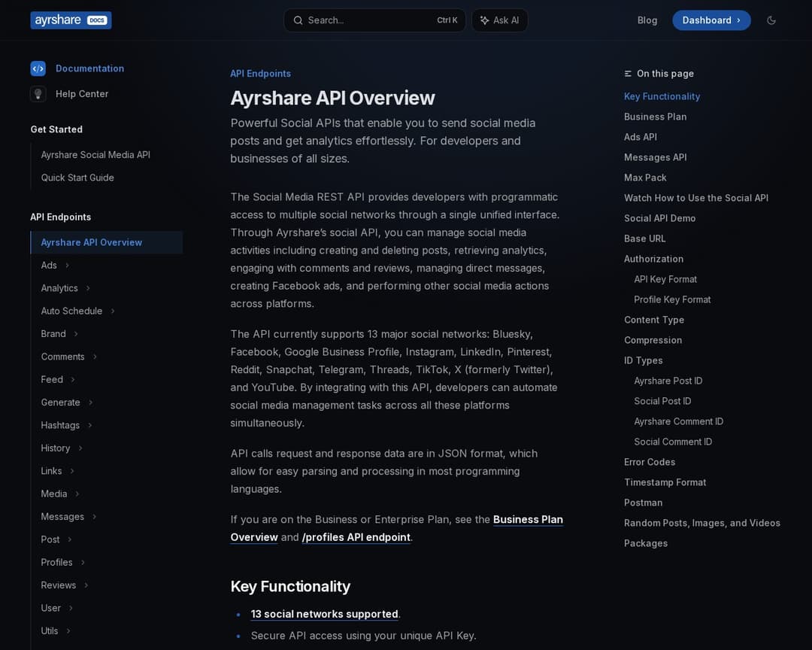Image resolution: width=812 pixels, height=650 pixels.
Task: Open Help Center lightbulb icon
Action: (x=38, y=94)
